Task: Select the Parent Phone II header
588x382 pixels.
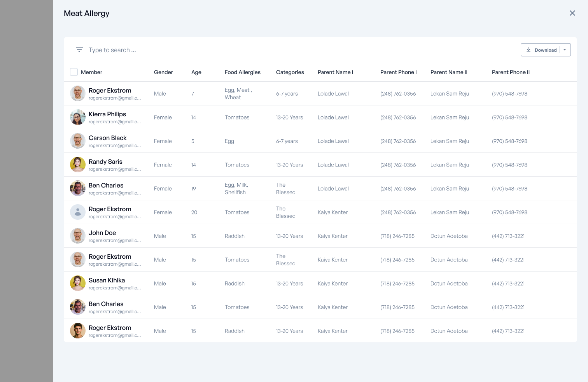Action: pyautogui.click(x=510, y=72)
